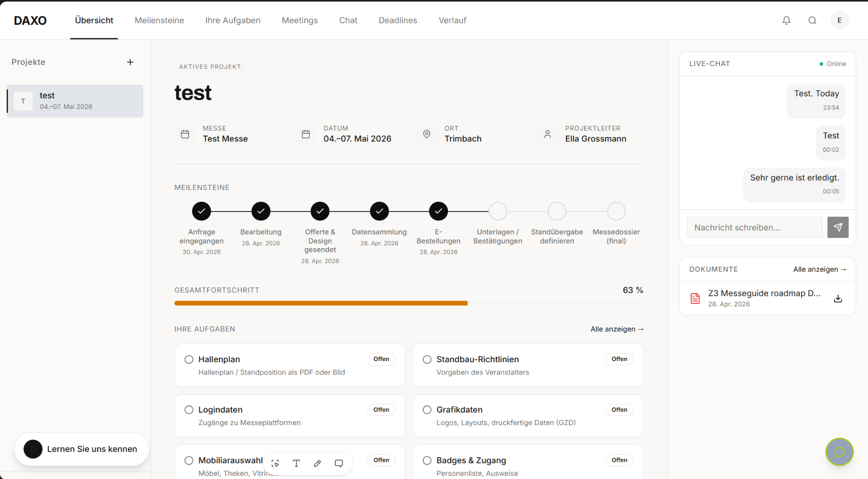Click the person icon next to Projektleiter

[547, 134]
